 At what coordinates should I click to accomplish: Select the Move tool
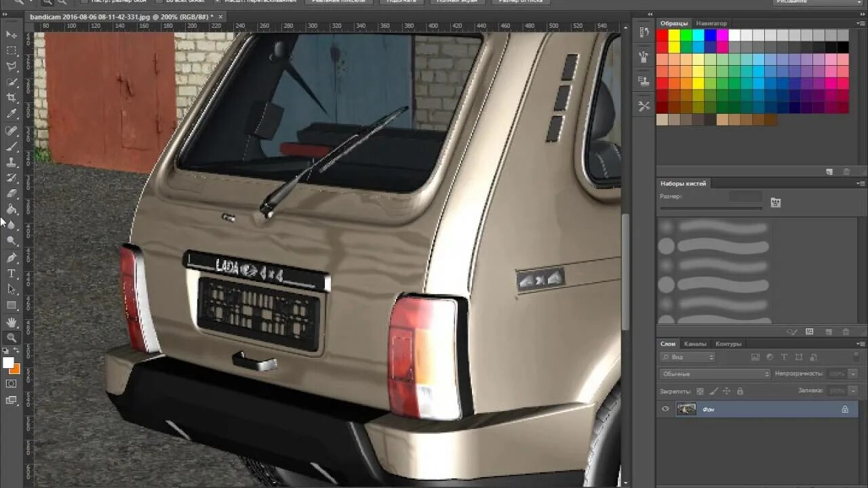(12, 34)
